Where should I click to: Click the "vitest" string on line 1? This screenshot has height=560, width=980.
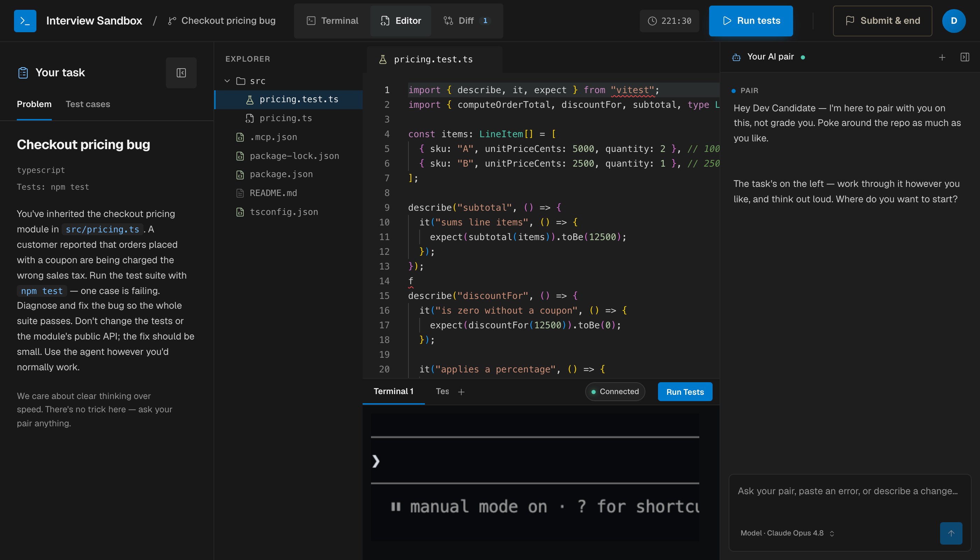(x=632, y=90)
